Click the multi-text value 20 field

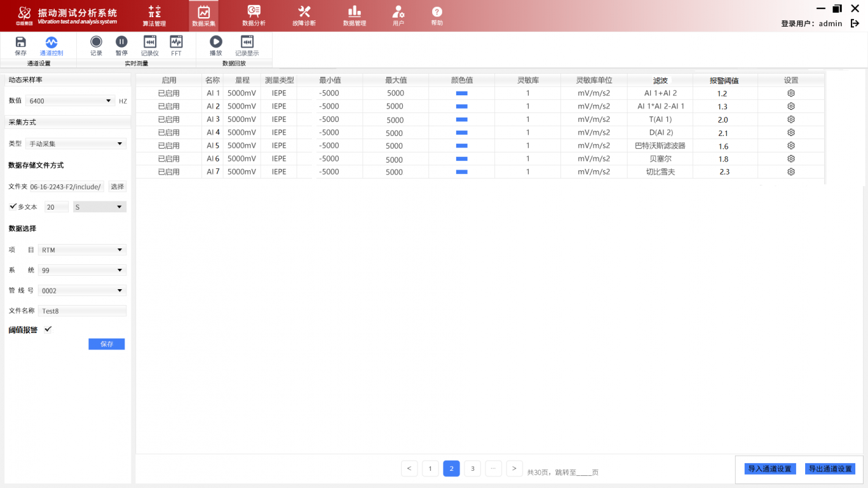coord(57,207)
